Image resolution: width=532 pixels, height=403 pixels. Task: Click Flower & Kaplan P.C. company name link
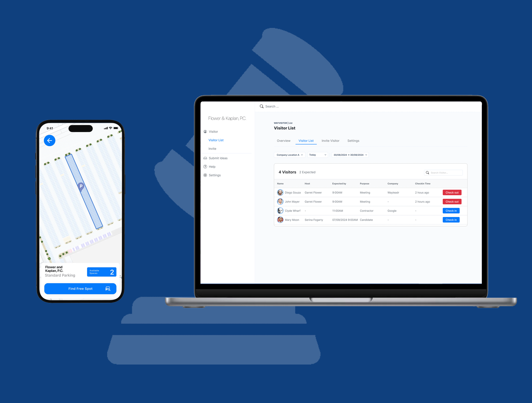click(x=227, y=118)
